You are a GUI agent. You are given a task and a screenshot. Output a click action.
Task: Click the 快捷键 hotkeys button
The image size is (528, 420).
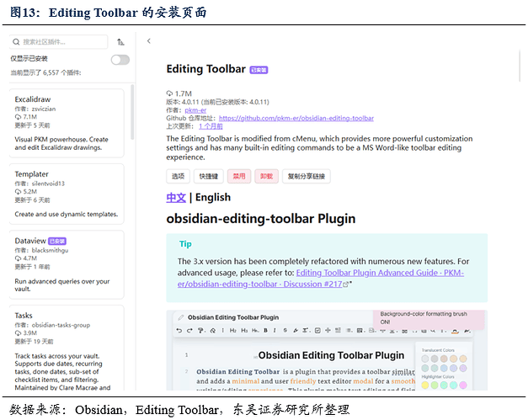tap(209, 177)
